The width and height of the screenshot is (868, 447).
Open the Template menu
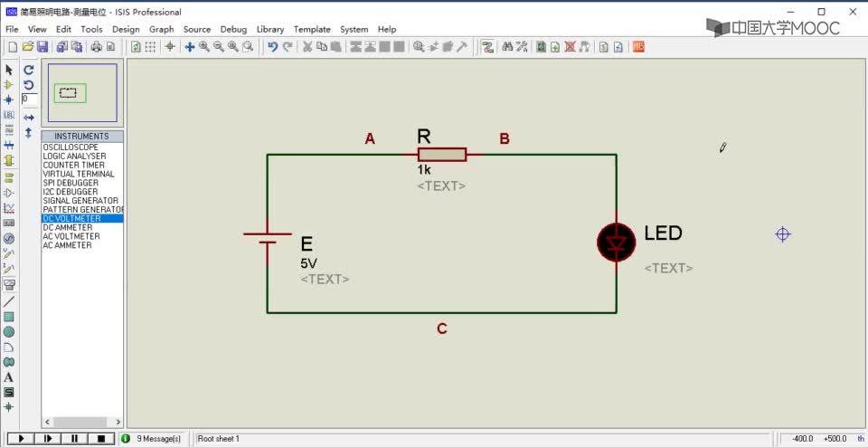[x=312, y=29]
